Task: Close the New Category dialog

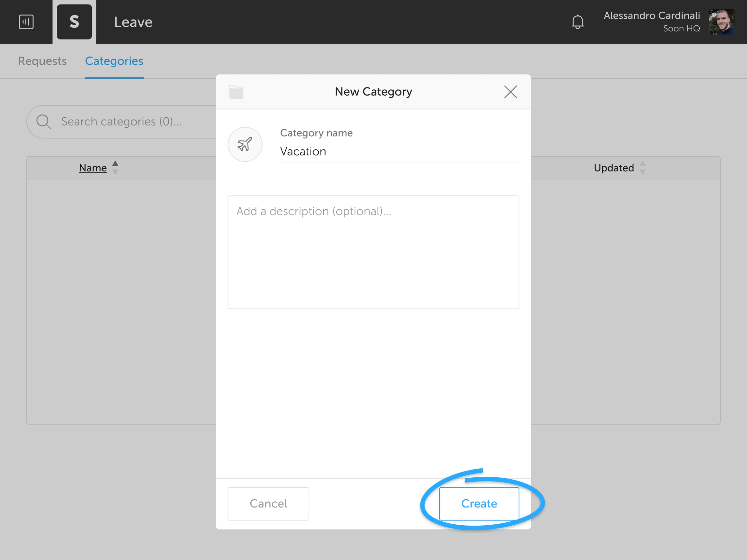Action: (x=510, y=92)
